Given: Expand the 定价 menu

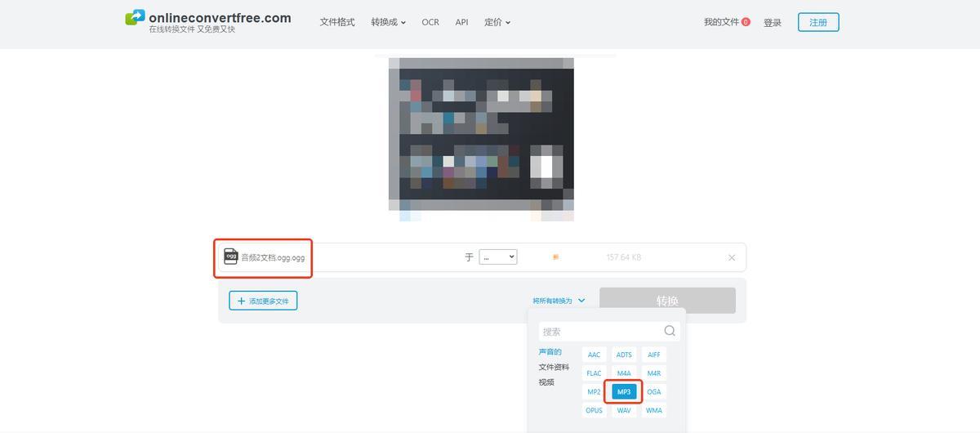Looking at the screenshot, I should click(497, 22).
